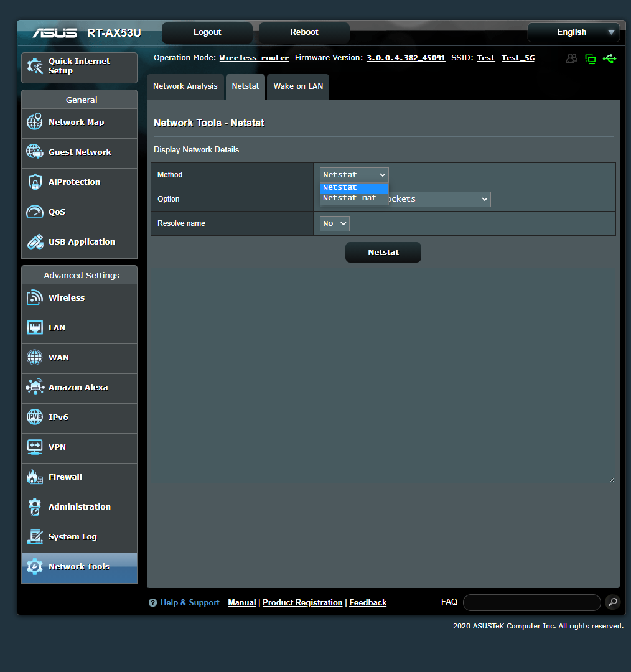
Task: Open the Network Map menu item
Action: coord(79,123)
